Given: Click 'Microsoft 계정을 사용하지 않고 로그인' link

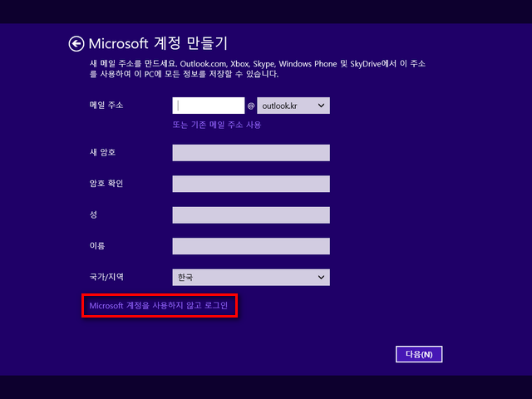Looking at the screenshot, I should 159,305.
